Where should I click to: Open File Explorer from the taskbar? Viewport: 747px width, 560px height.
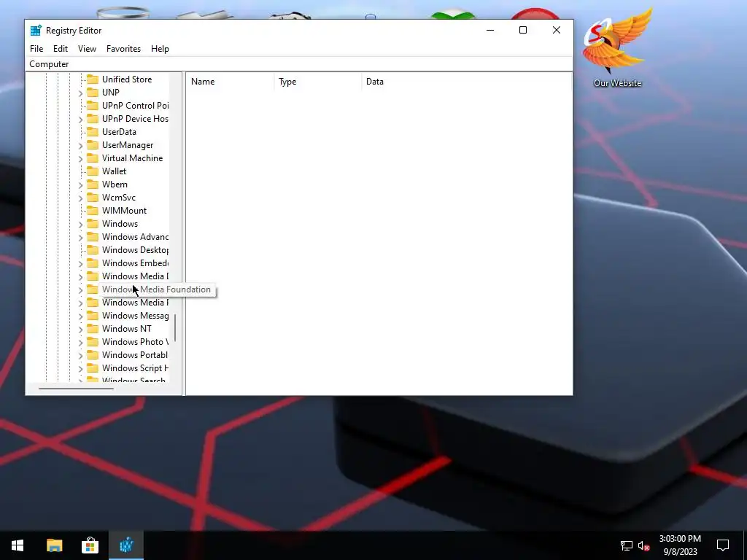pos(54,545)
